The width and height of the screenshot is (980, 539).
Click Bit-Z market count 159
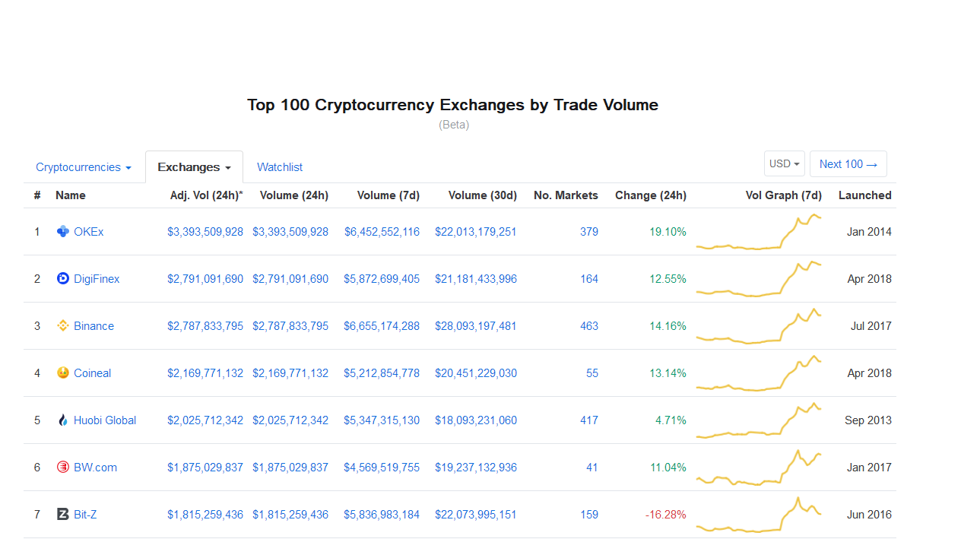pyautogui.click(x=589, y=515)
